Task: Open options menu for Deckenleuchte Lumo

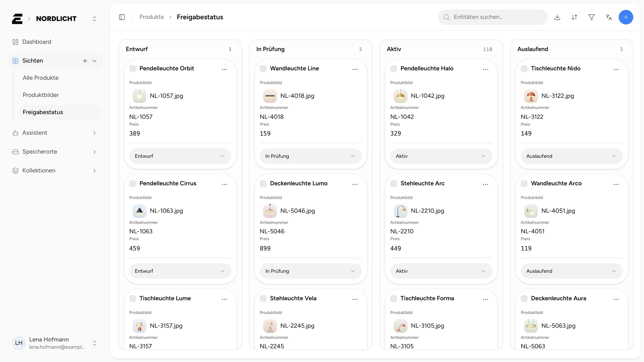Action: pyautogui.click(x=355, y=184)
